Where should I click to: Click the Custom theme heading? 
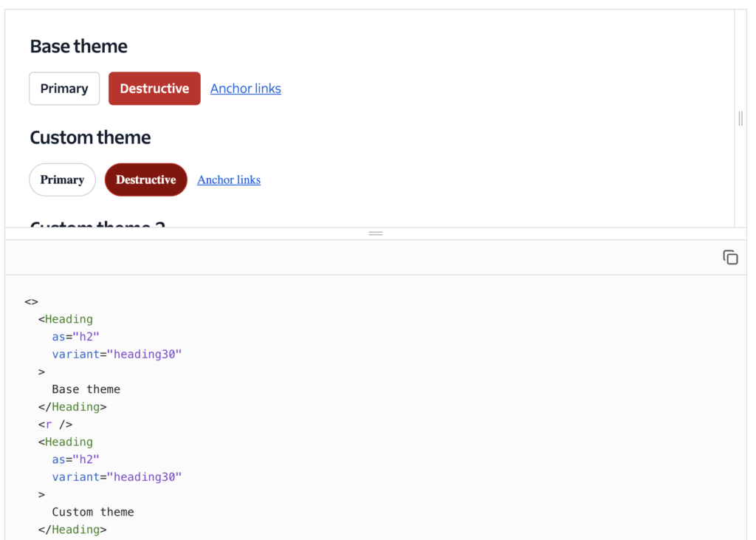[x=89, y=137]
